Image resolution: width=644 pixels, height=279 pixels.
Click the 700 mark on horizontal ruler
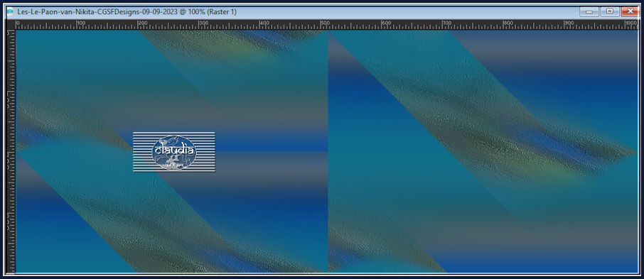(x=448, y=23)
